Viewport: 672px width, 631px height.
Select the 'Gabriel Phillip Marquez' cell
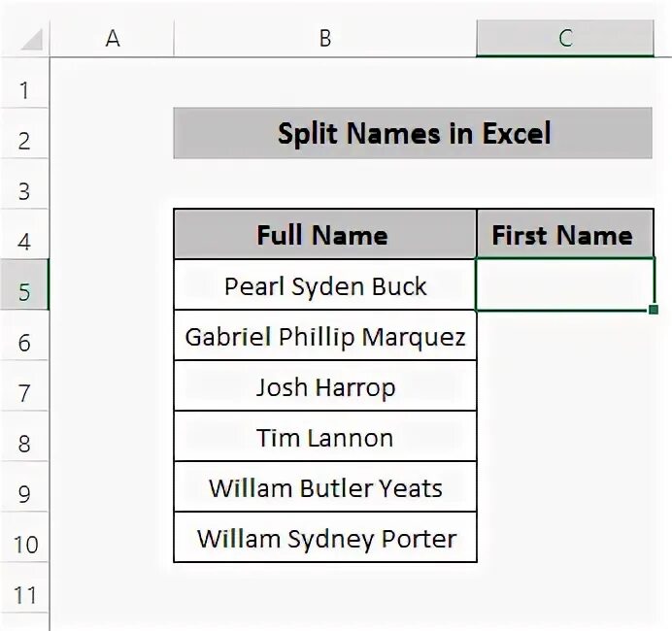pyautogui.click(x=325, y=335)
